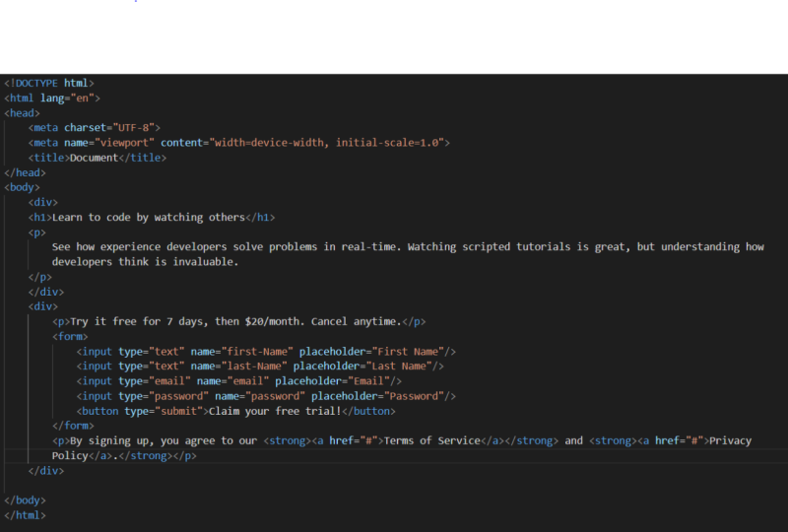Viewport: 788px width, 532px height.
Task: Click the closing </form> tag
Action: coord(73,426)
